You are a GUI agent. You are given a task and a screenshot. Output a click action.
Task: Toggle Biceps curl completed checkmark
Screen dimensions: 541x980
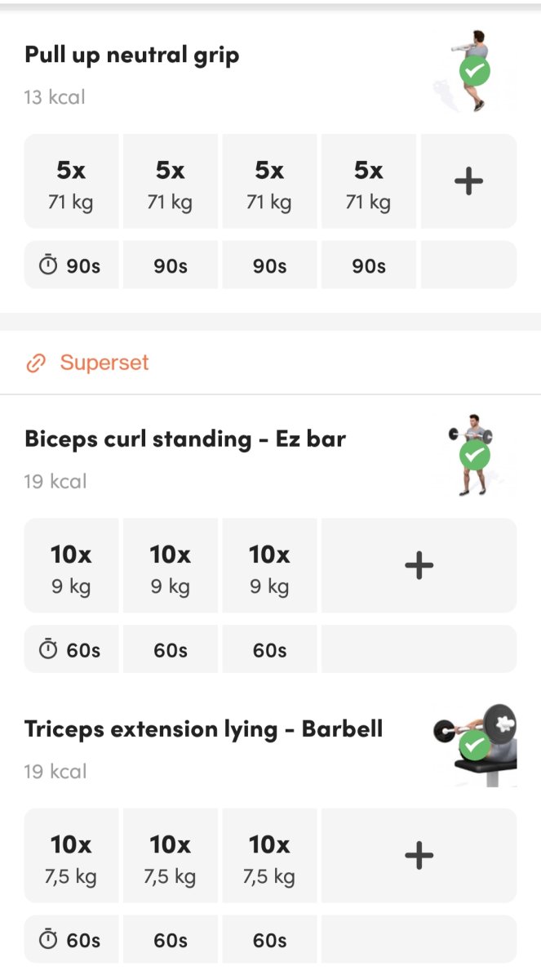point(474,455)
